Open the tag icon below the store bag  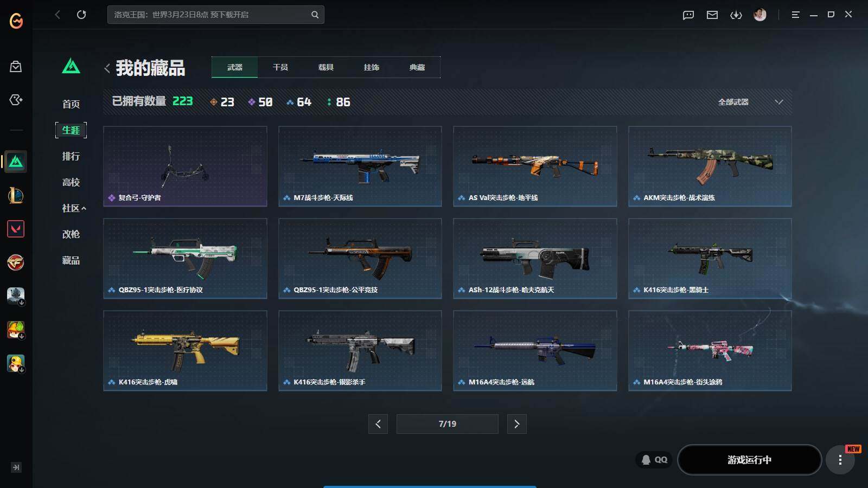point(16,100)
